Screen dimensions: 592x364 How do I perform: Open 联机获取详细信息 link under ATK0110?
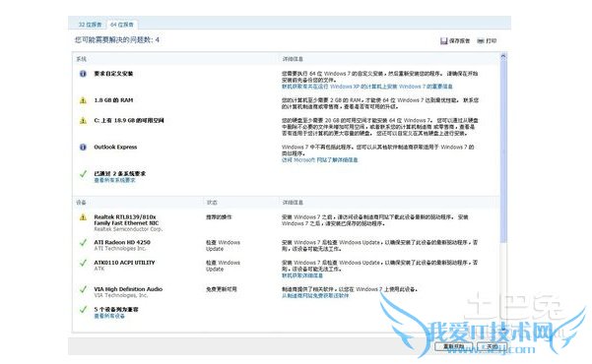(302, 275)
